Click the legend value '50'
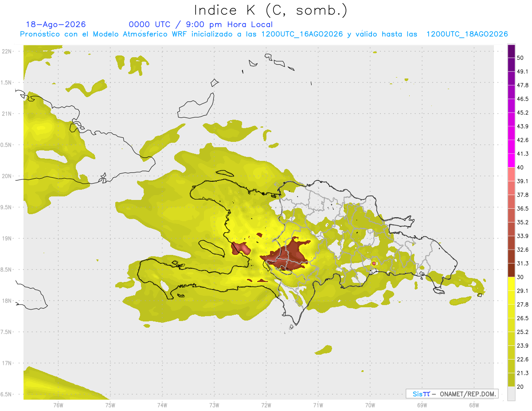 click(520, 58)
